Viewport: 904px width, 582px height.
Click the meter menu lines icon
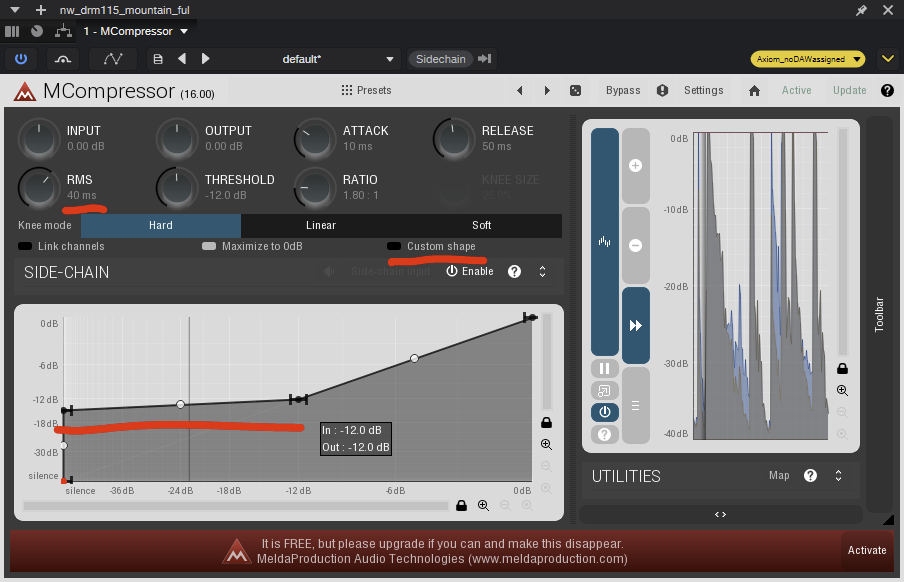point(635,405)
